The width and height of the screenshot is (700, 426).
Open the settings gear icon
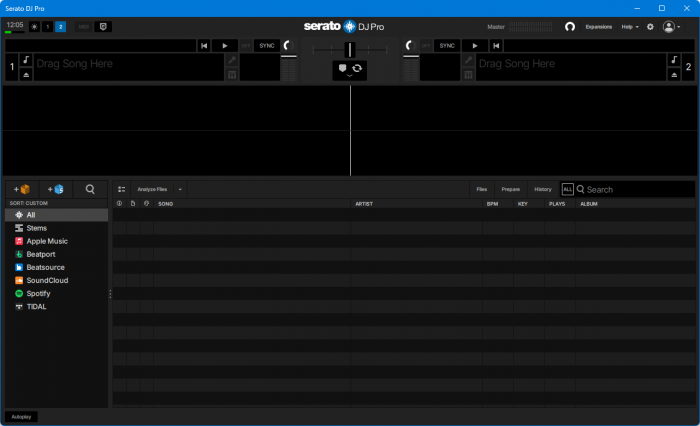[x=650, y=27]
